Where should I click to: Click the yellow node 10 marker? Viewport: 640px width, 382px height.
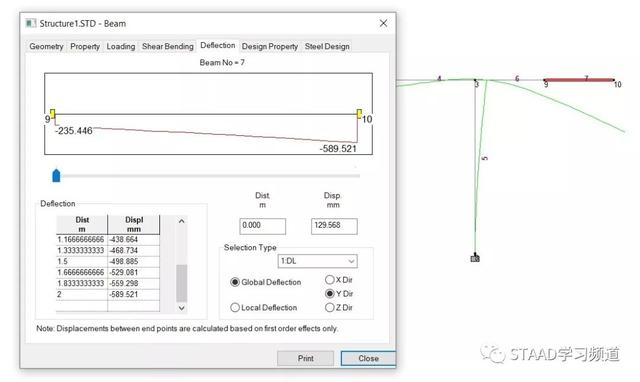click(x=359, y=113)
